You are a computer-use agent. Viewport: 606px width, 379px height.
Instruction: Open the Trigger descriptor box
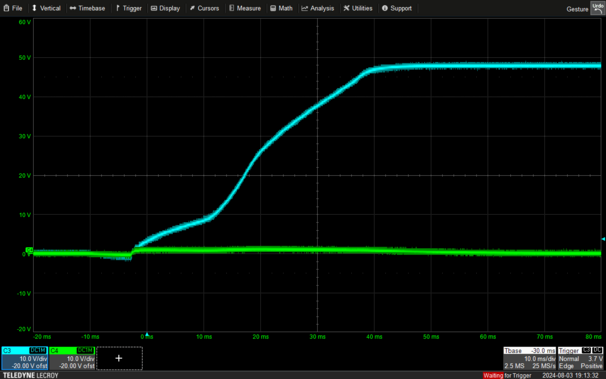(580, 358)
